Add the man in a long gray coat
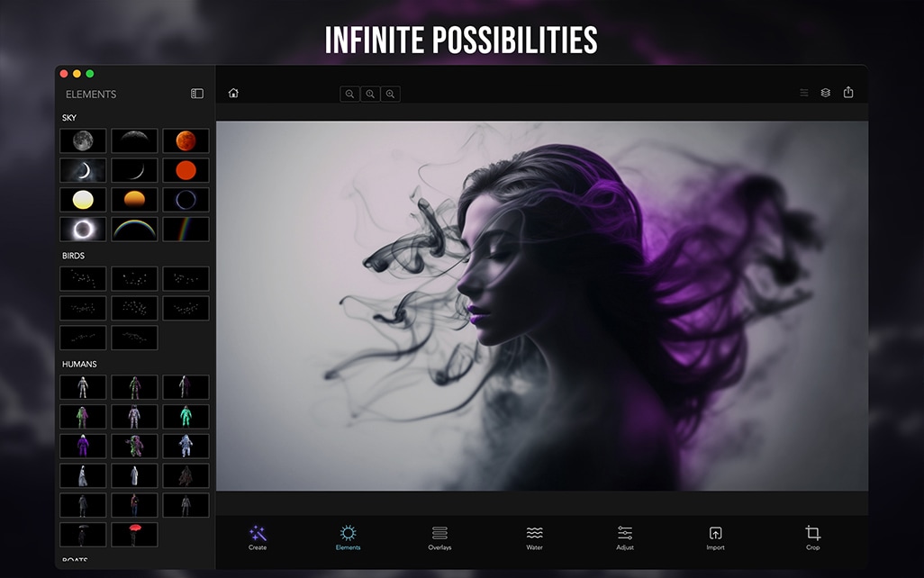Image resolution: width=924 pixels, height=578 pixels. [x=83, y=505]
